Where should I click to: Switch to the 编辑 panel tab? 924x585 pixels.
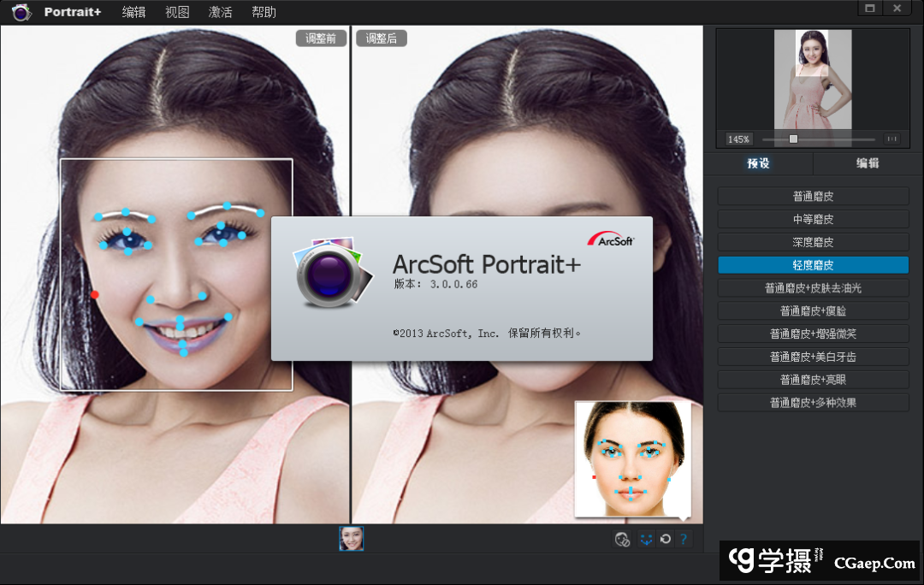pyautogui.click(x=867, y=162)
